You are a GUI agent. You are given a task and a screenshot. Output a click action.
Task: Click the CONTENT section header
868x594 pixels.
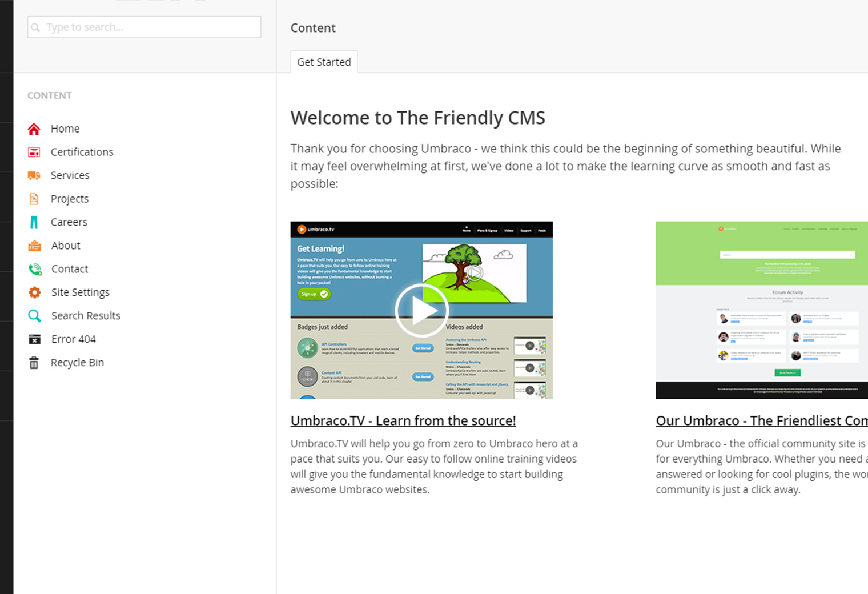tap(50, 95)
